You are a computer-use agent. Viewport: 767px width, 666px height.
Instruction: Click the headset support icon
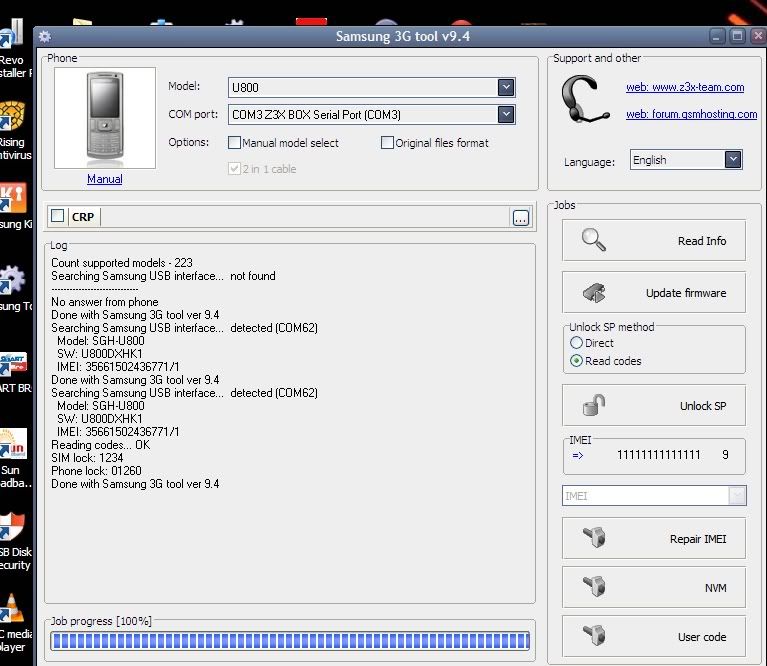tap(585, 99)
